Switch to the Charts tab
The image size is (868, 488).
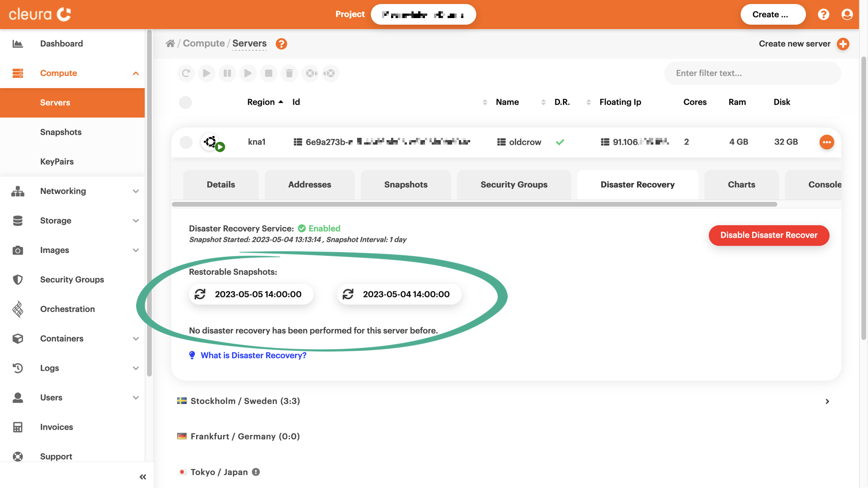(741, 184)
